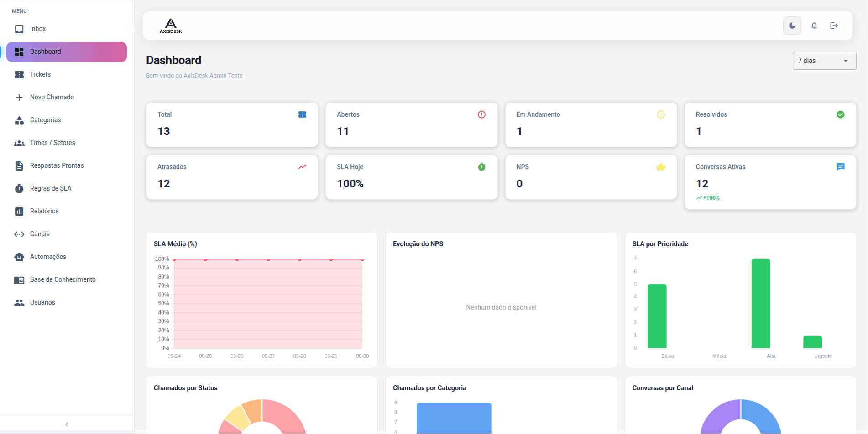Click the blue bar in Chamados por Categoria
This screenshot has width=868, height=434.
(454, 418)
